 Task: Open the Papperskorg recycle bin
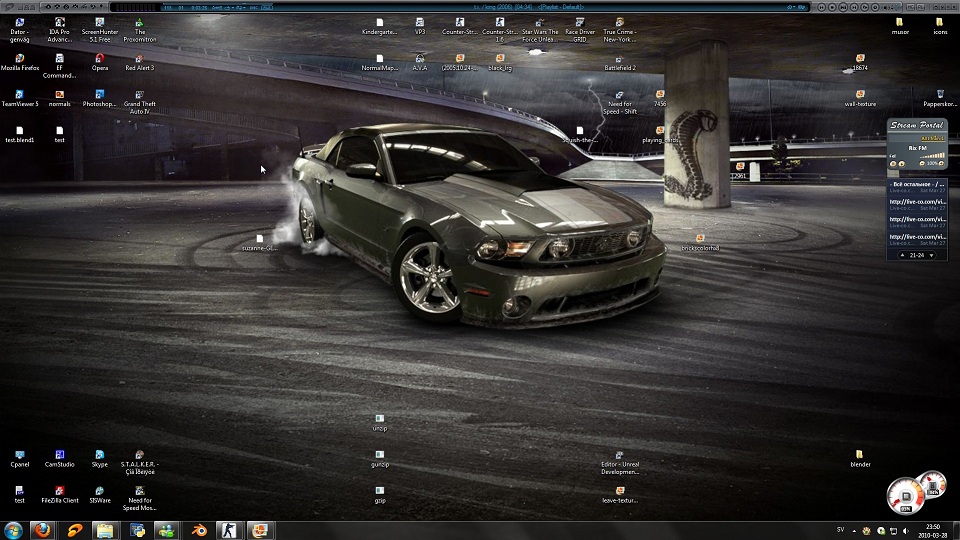(x=940, y=94)
